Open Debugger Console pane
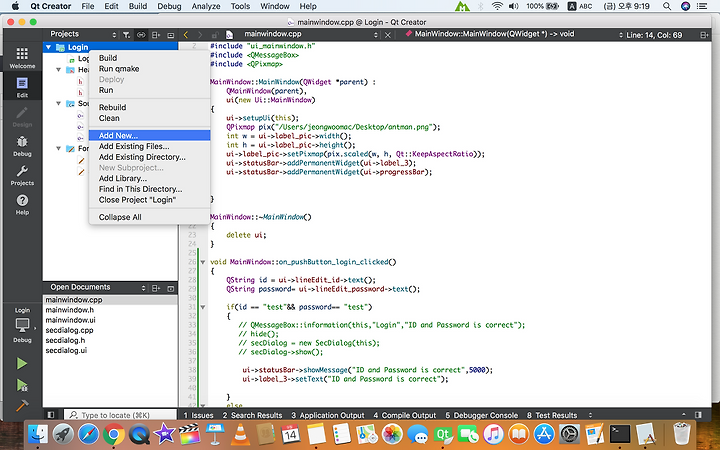The height and width of the screenshot is (450, 720). tap(481, 415)
